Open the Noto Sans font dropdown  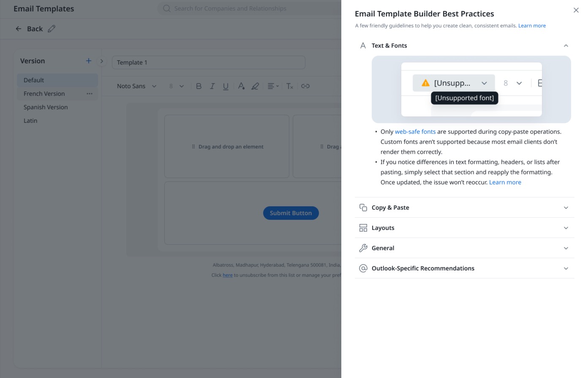(x=136, y=86)
